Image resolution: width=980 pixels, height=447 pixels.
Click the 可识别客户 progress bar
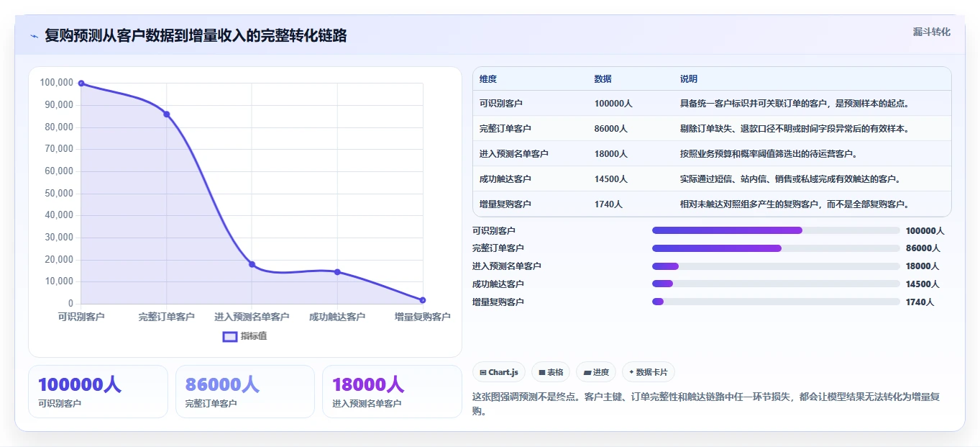pyautogui.click(x=776, y=230)
